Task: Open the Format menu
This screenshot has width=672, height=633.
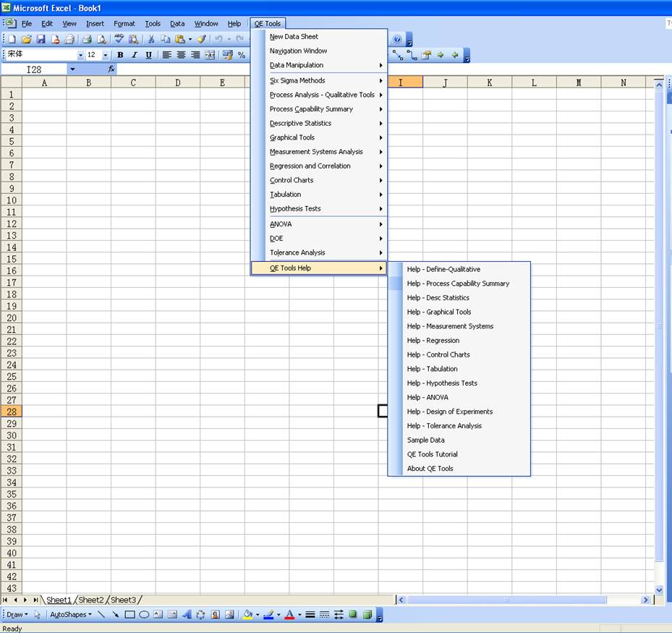Action: point(124,24)
